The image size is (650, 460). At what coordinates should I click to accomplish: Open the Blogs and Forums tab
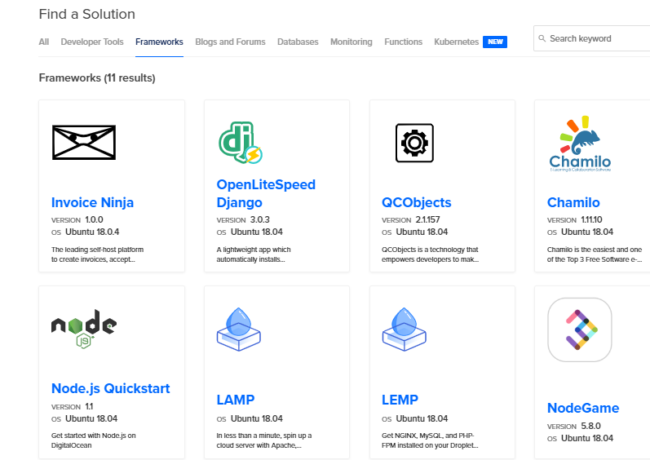point(230,42)
